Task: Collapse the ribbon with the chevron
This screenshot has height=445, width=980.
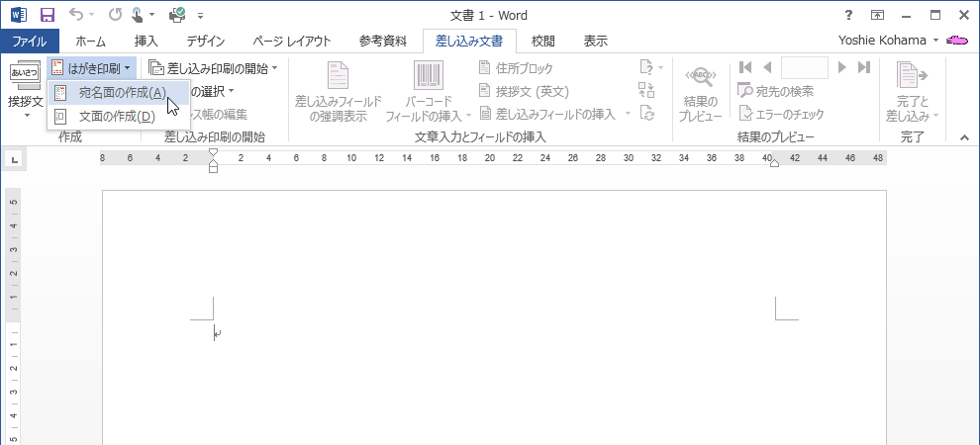Action: 964,137
